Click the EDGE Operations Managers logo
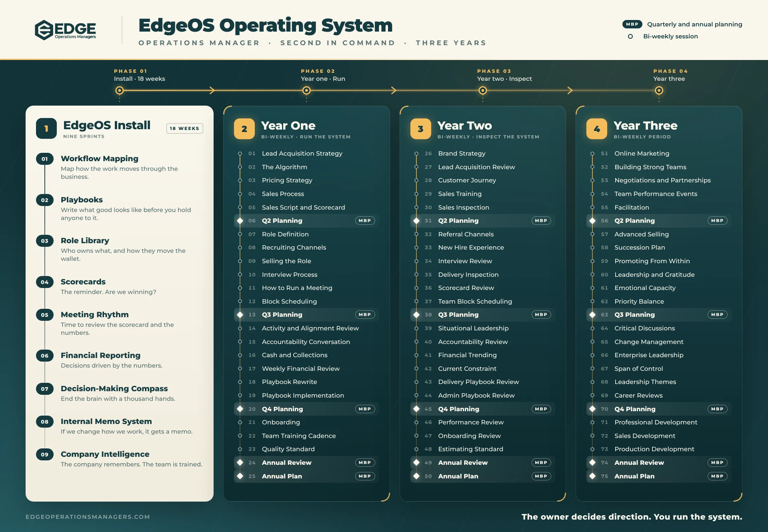 click(65, 30)
